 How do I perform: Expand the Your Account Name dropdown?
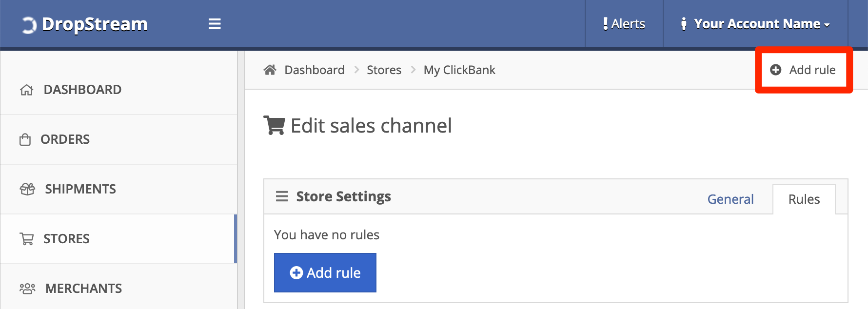pos(755,24)
